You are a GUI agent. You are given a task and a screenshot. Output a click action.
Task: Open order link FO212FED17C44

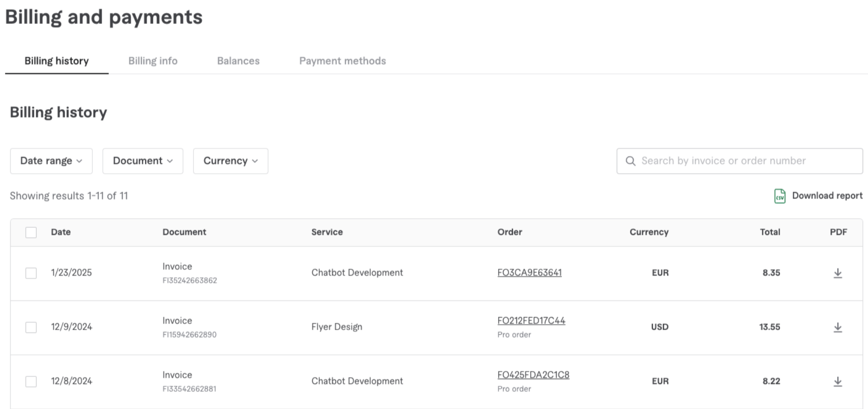531,321
